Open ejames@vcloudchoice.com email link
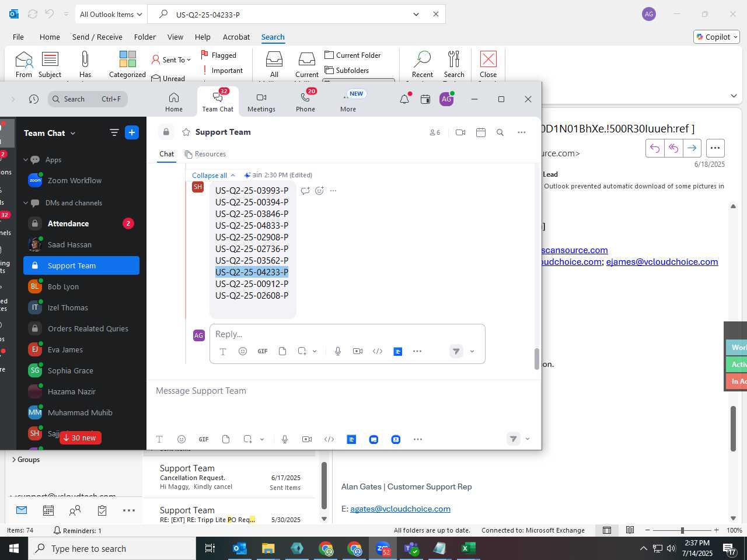Screen dimensions: 747x560 click(x=662, y=261)
